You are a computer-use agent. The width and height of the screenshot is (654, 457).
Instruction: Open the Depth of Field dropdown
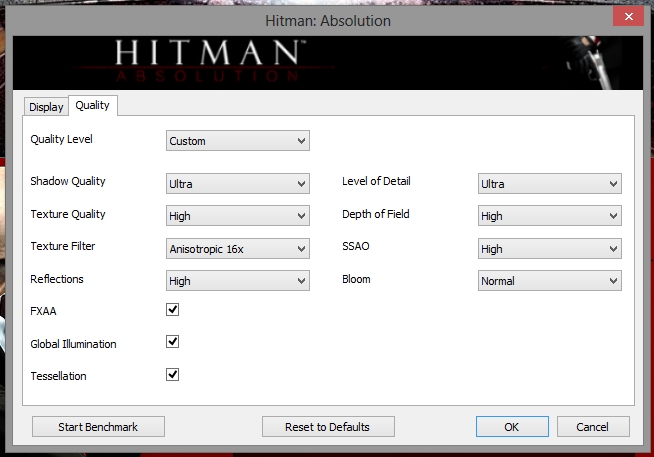[550, 216]
